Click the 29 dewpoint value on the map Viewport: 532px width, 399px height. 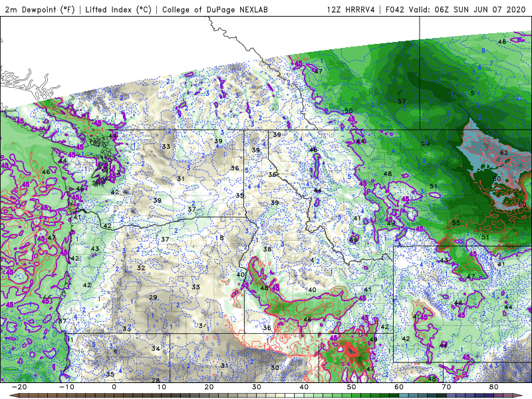pos(154,297)
